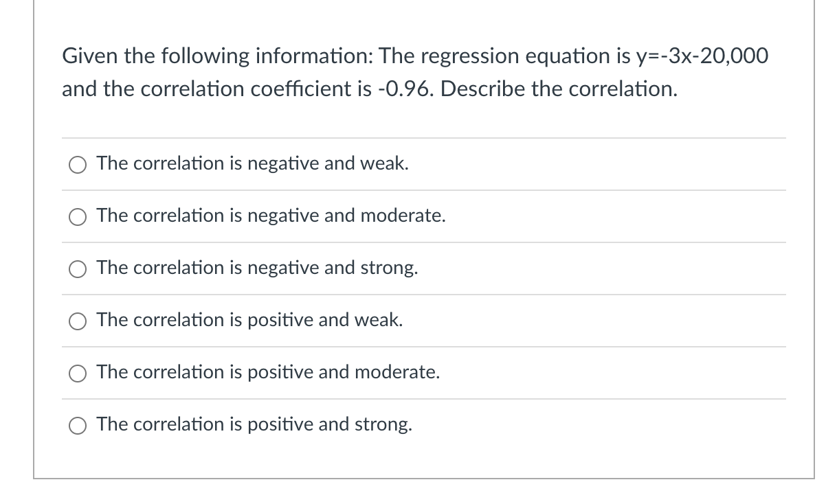Pick the 'negative and strong' radio button
Viewport: 826px width, 504px height.
click(x=77, y=268)
